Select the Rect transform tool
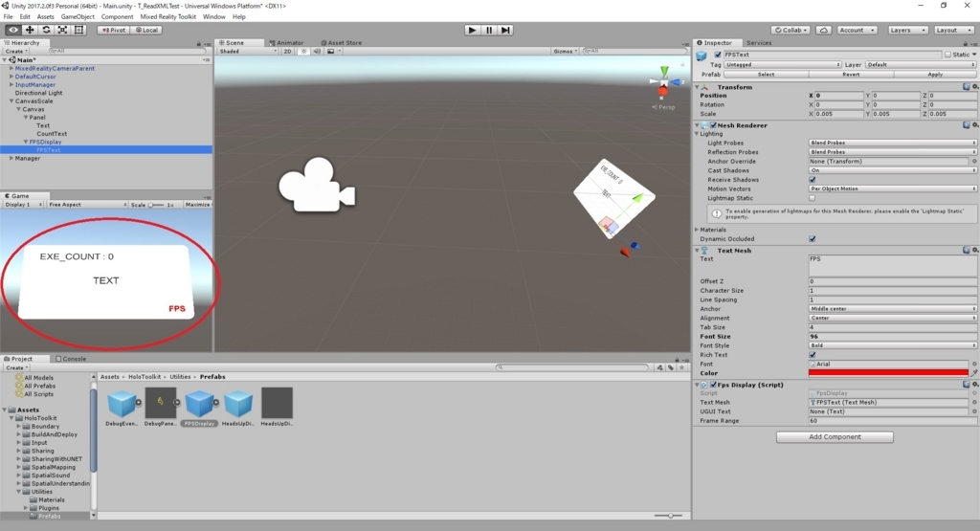Screen dimensions: 980x531 pyautogui.click(x=78, y=30)
